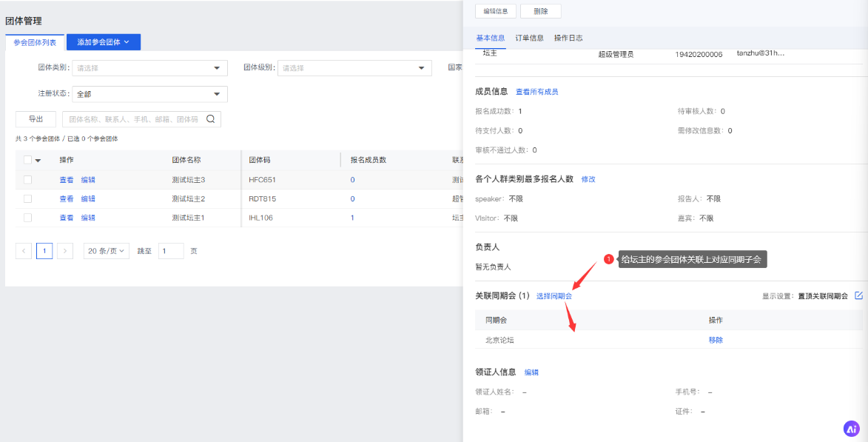Check the 测试坛主3 row checkbox

[x=27, y=179]
